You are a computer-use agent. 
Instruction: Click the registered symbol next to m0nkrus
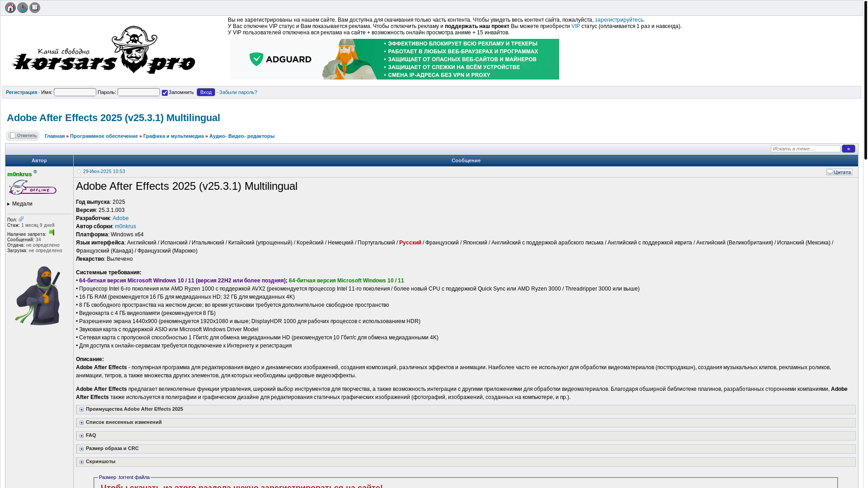pos(35,172)
